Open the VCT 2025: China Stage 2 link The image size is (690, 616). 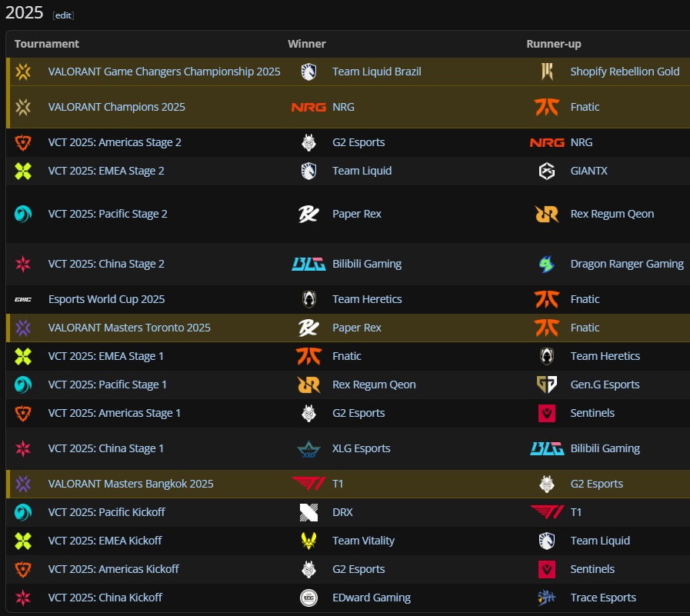coord(106,264)
